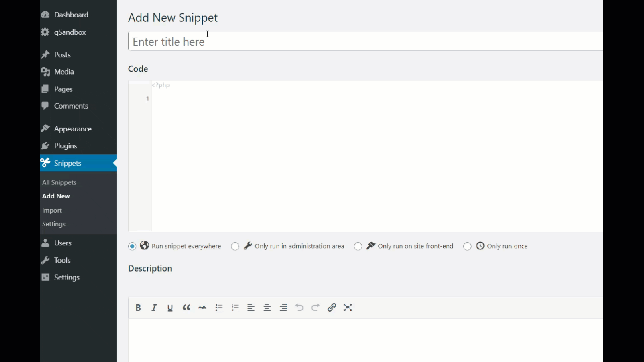Image resolution: width=644 pixels, height=362 pixels.
Task: Apply italic formatting in the description toolbar
Action: (x=154, y=307)
